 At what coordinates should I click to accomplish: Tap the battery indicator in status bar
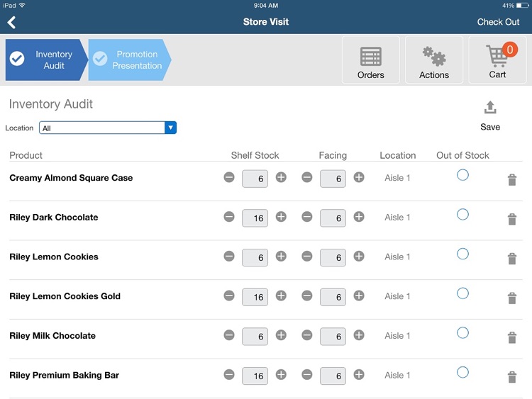point(522,6)
